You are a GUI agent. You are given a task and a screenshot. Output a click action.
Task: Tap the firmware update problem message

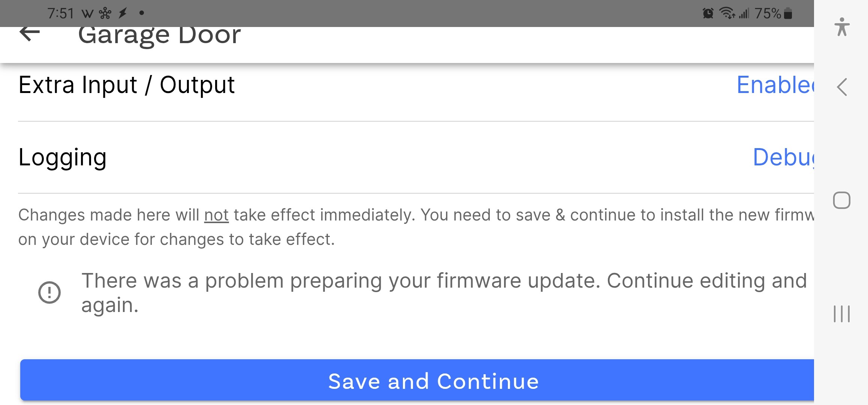[444, 292]
